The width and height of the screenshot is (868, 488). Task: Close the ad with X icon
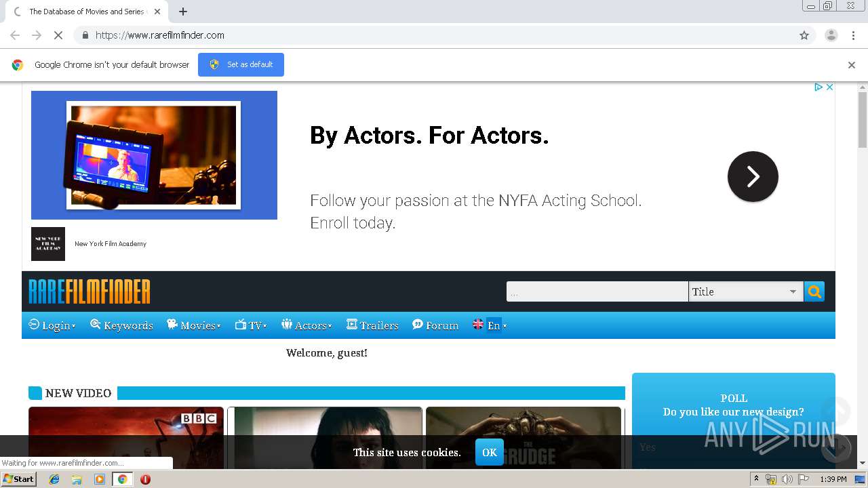829,87
